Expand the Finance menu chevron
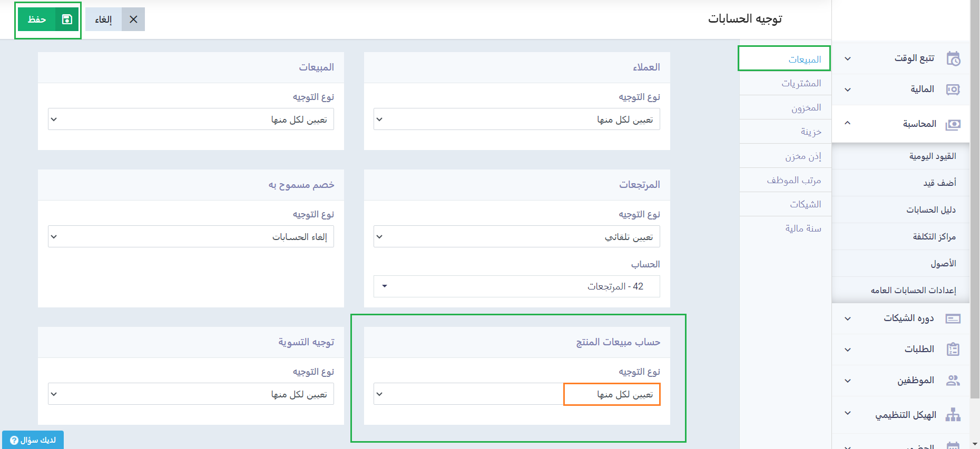The width and height of the screenshot is (980, 449). [847, 89]
